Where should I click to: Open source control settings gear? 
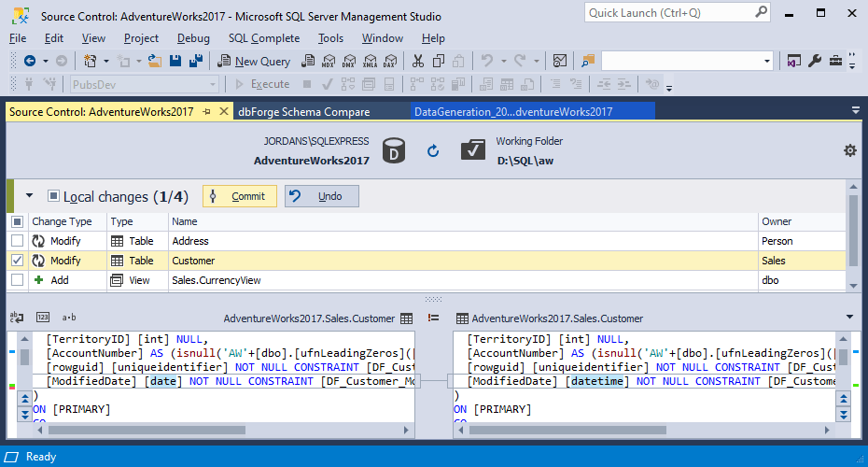pos(849,150)
